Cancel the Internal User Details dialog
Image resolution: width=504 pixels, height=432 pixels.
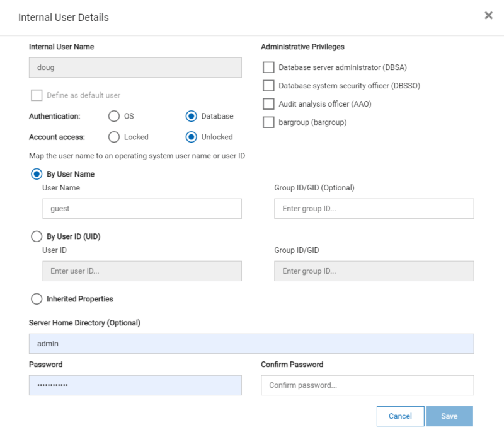[400, 416]
